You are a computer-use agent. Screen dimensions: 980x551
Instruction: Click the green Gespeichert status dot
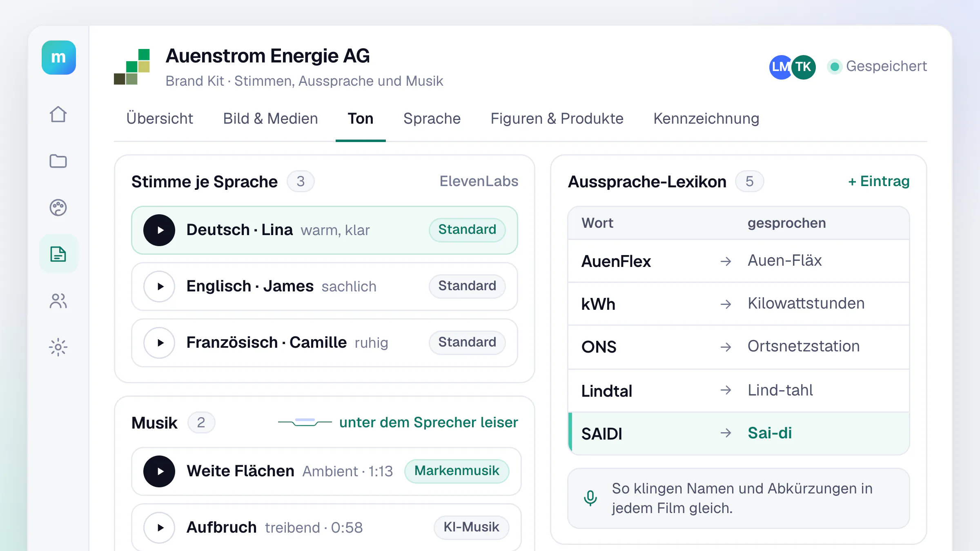point(835,67)
